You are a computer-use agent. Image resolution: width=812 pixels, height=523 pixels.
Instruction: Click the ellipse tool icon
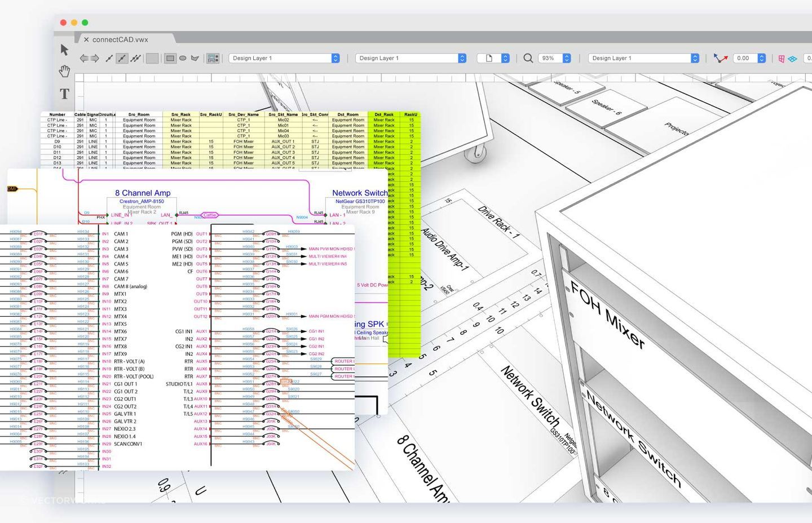(183, 58)
